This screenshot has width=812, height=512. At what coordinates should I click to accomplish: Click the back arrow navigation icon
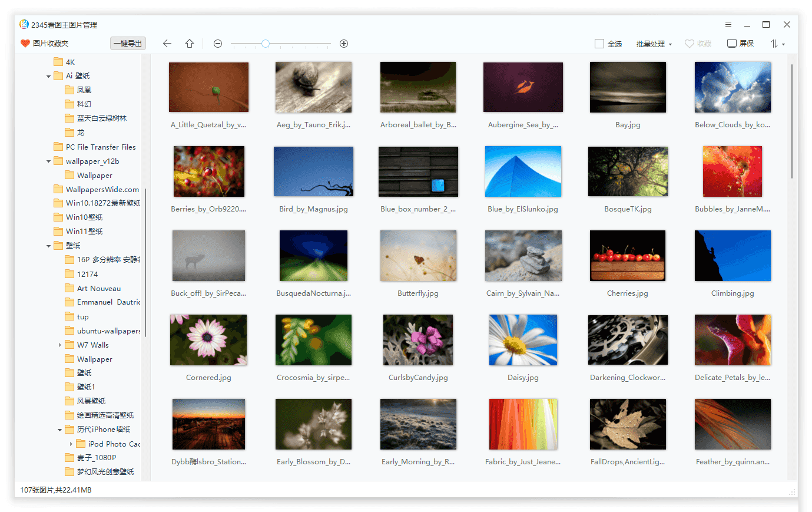(x=167, y=44)
